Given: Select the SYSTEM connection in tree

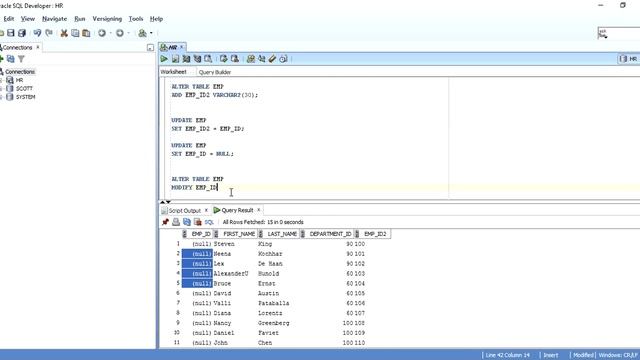Looking at the screenshot, I should [x=25, y=97].
